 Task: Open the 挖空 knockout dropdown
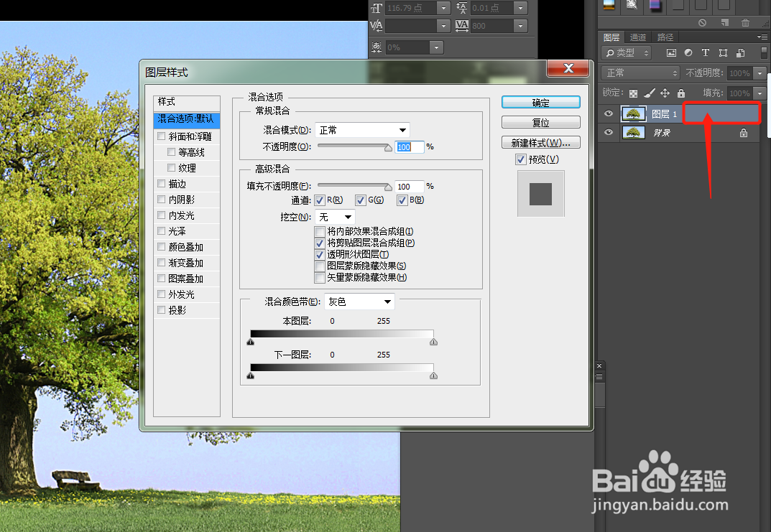point(334,216)
